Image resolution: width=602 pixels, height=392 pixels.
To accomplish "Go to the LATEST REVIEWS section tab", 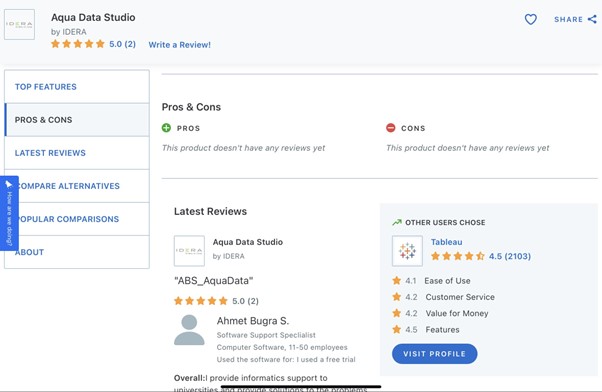I will (x=77, y=153).
